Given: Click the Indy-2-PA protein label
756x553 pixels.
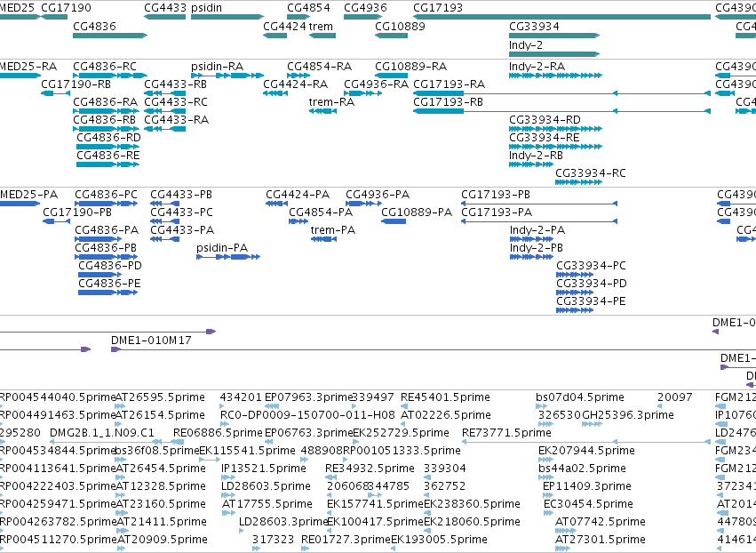Looking at the screenshot, I should click(537, 230).
